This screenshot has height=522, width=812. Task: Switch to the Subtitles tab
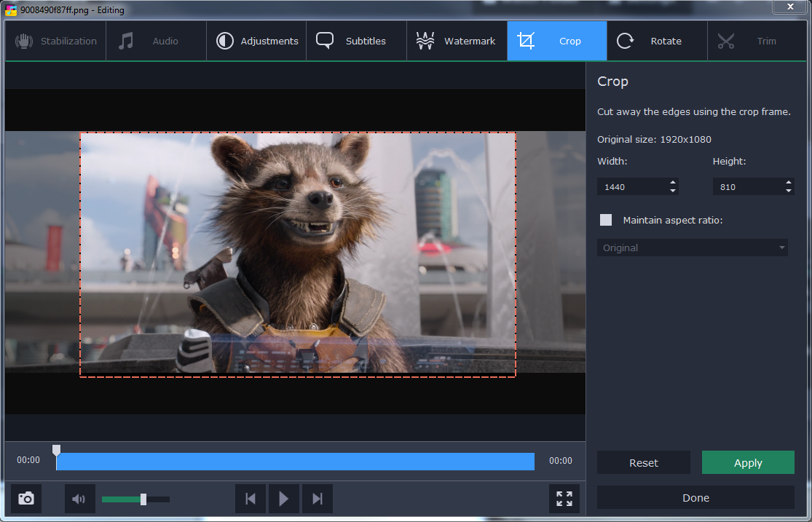(356, 41)
